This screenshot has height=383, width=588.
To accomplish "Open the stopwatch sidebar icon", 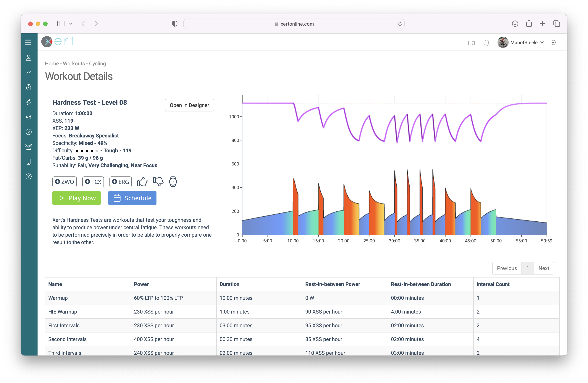I will coord(29,87).
